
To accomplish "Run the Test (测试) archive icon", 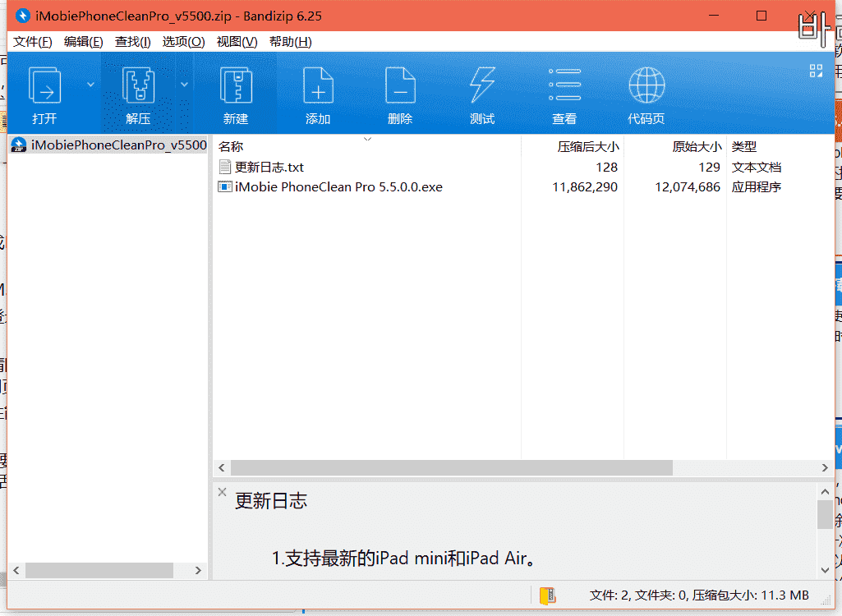I will (482, 85).
